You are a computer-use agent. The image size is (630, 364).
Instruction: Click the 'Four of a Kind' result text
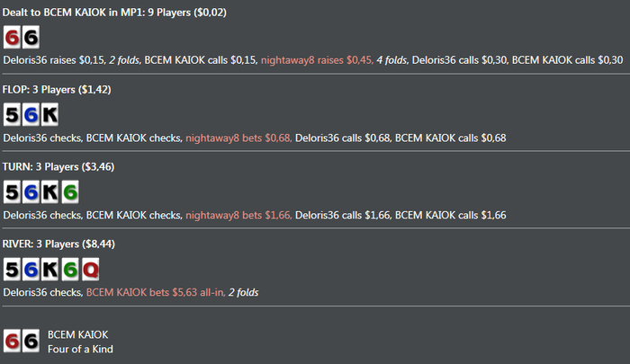[80, 349]
